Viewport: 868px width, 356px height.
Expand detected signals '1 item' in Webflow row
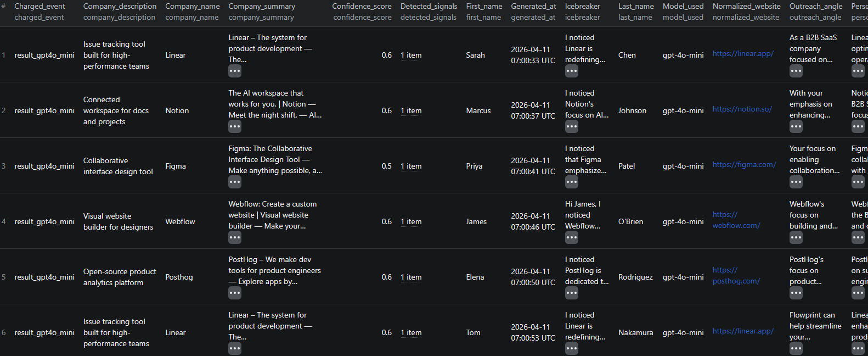pos(411,221)
